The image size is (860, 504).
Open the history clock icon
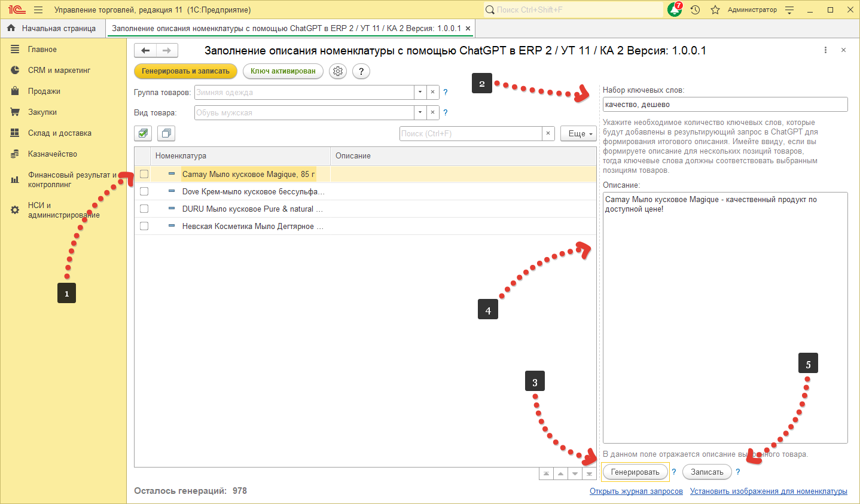(x=695, y=10)
